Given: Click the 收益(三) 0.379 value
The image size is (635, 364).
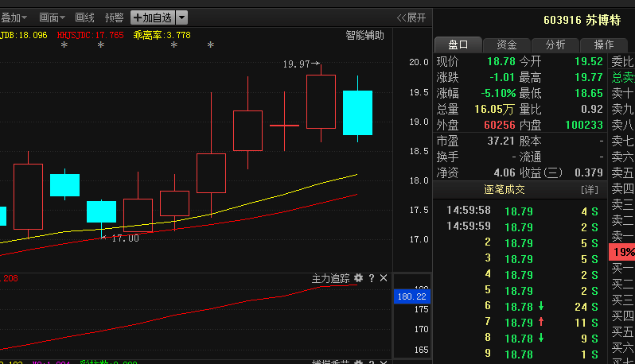Looking at the screenshot, I should 589,172.
